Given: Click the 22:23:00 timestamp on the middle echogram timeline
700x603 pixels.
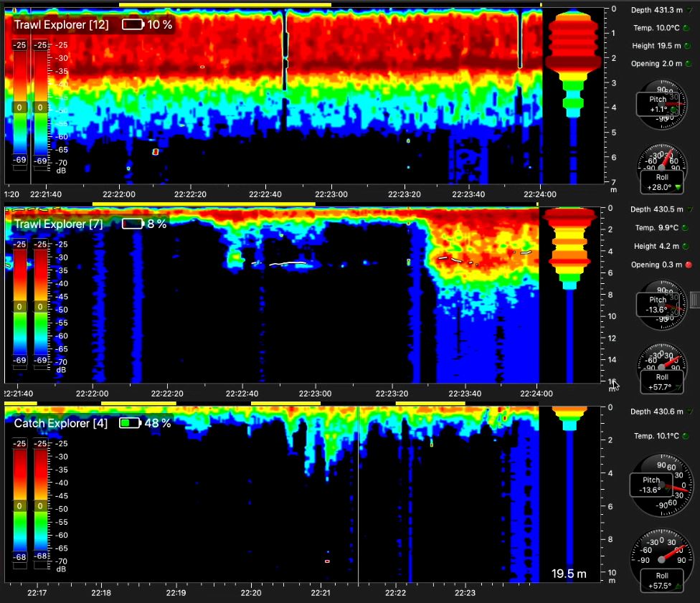Looking at the screenshot, I should tap(316, 394).
